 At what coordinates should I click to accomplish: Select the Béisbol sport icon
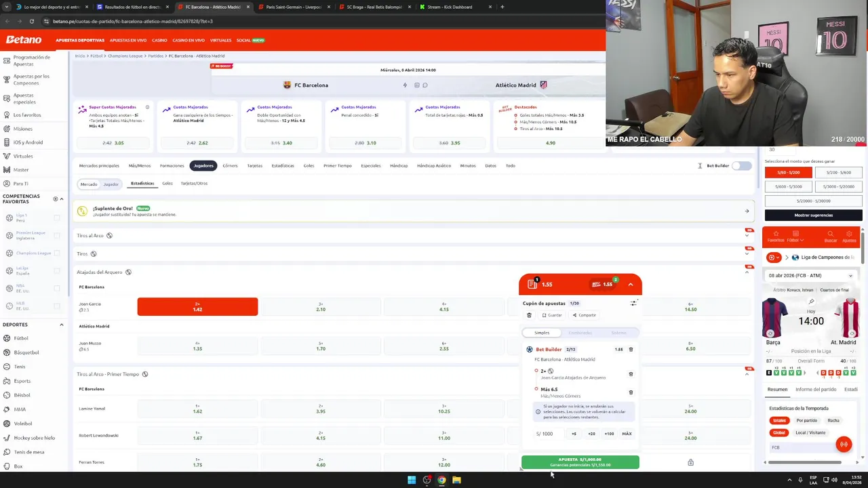[x=7, y=395]
